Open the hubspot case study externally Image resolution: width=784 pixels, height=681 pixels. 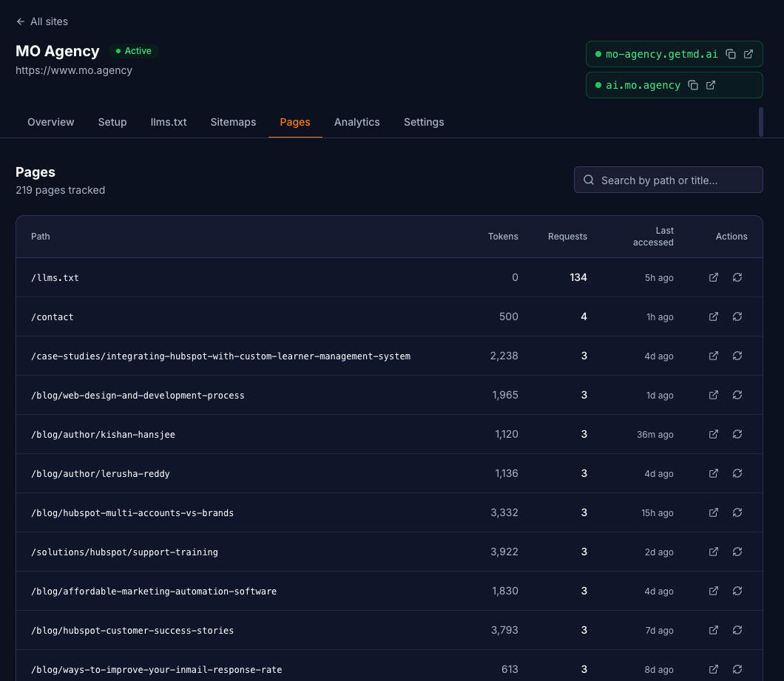[713, 356]
